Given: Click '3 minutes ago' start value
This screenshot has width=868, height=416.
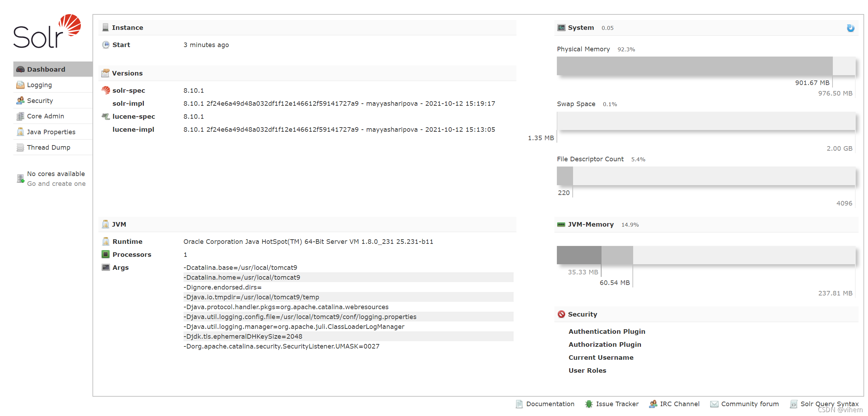Looking at the screenshot, I should (206, 45).
